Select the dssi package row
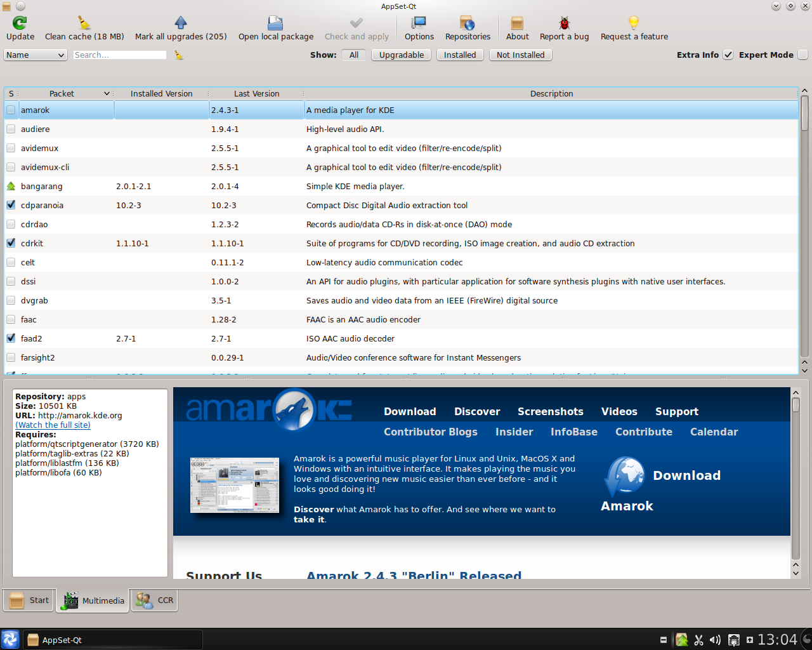This screenshot has width=812, height=650. (x=401, y=281)
